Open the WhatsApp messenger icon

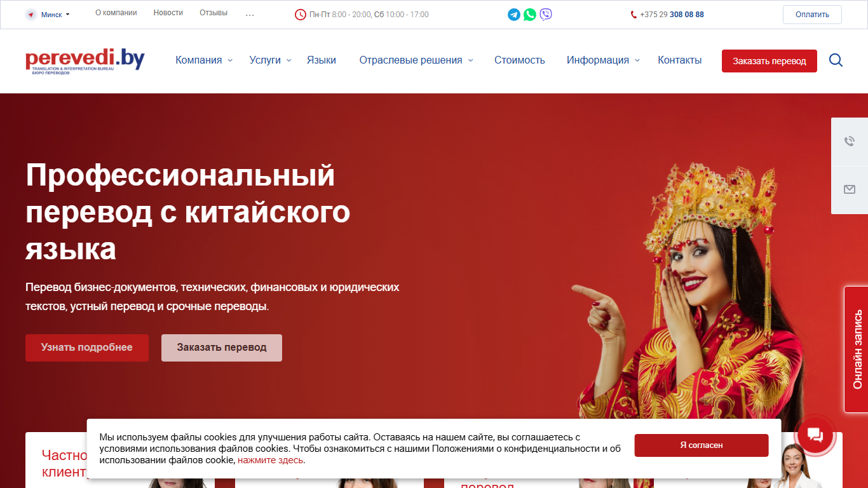pos(530,15)
